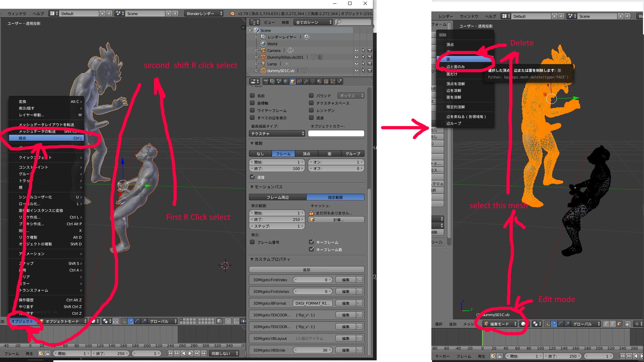Enable the ワイヤーフレーム (Wireframe) checkbox
This screenshot has height=362, width=644.
click(252, 110)
